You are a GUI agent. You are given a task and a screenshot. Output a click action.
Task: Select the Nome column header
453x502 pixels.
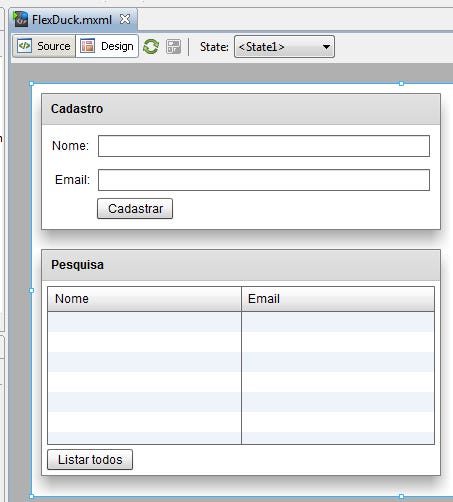[x=144, y=299]
